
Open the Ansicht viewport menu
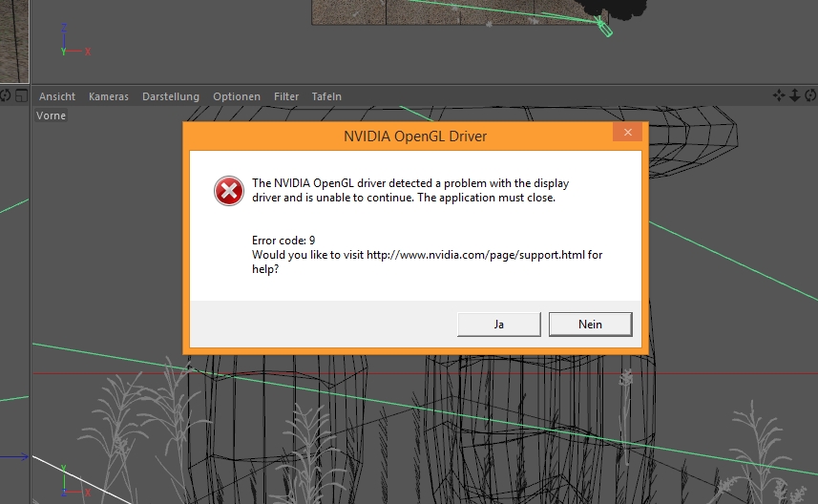(x=57, y=96)
